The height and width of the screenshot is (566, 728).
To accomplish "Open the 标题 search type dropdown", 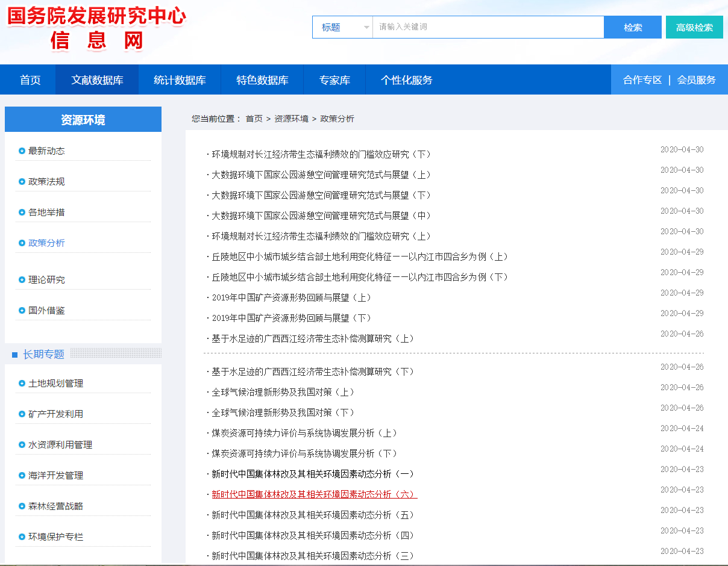I will tap(342, 27).
